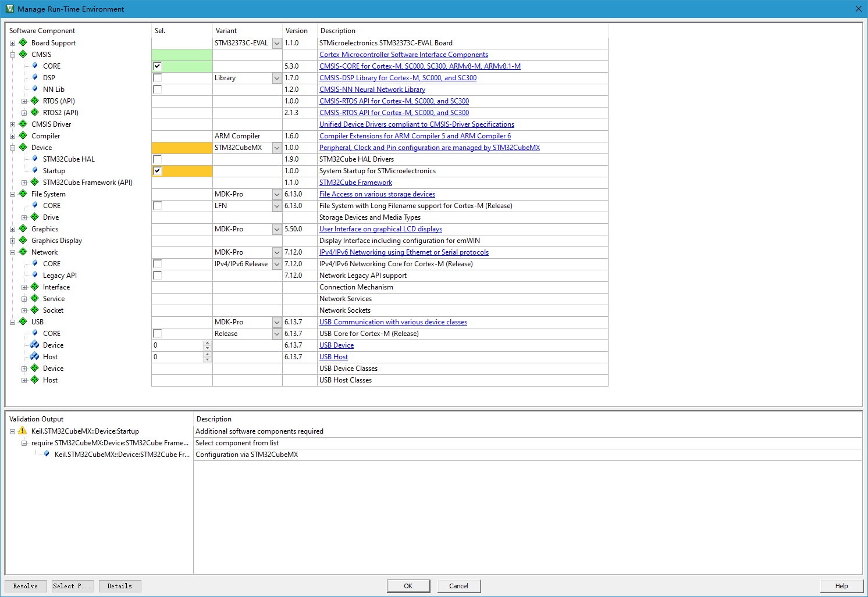Click the RTOS2 (API) green diamond icon

point(35,112)
